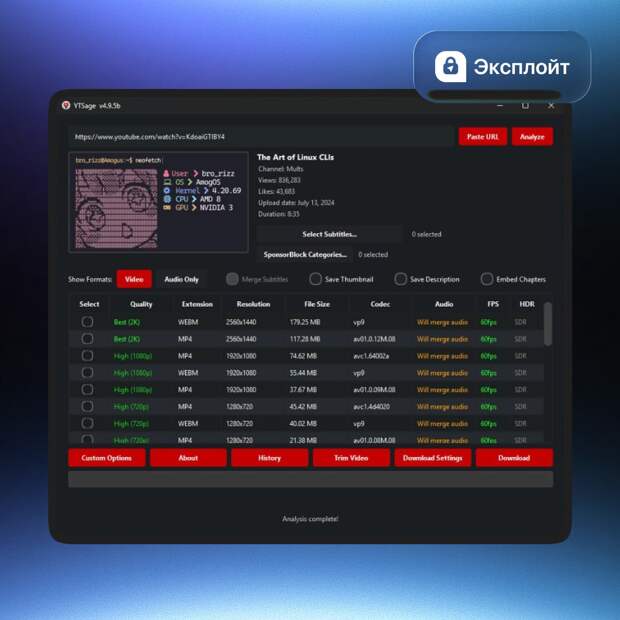The height and width of the screenshot is (620, 620).
Task: Toggle the Save Description checkbox
Action: [x=401, y=279]
